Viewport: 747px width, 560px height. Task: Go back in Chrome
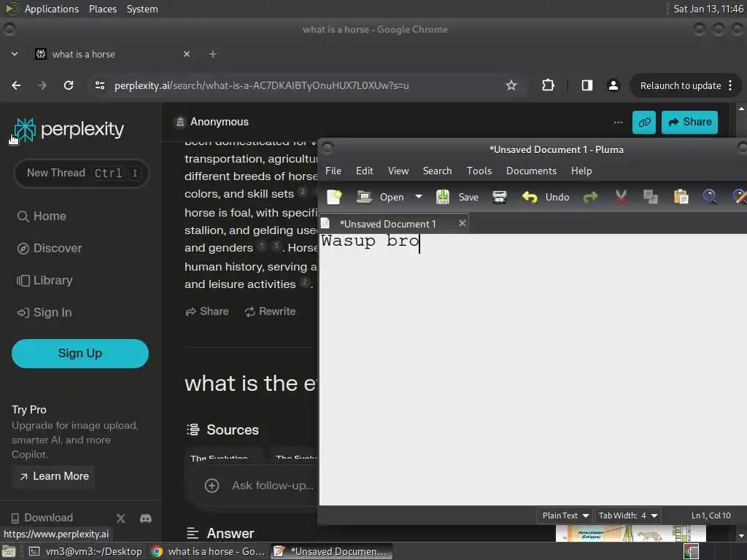tap(16, 85)
